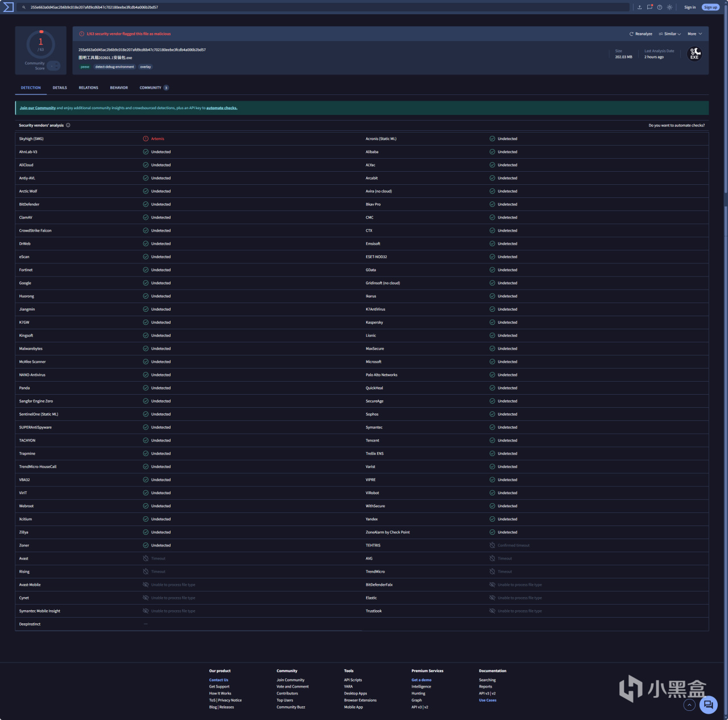Click the file size value 202.03 MB
Image resolution: width=728 pixels, height=720 pixels.
(623, 57)
